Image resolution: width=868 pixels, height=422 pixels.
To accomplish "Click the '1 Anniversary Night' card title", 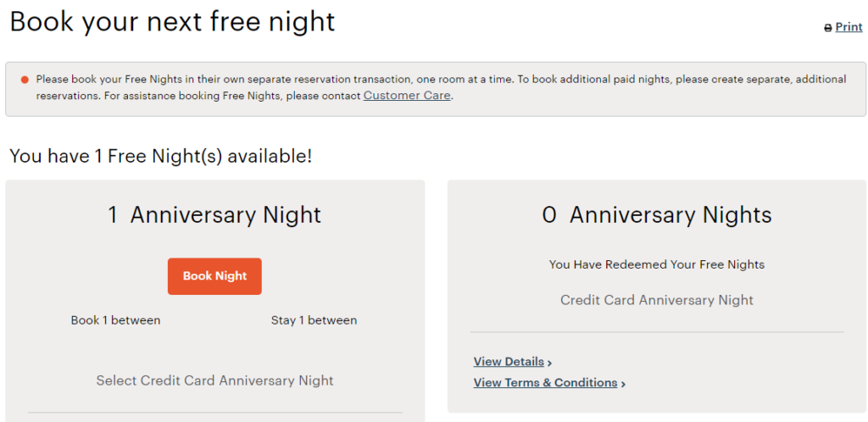I will tap(214, 215).
